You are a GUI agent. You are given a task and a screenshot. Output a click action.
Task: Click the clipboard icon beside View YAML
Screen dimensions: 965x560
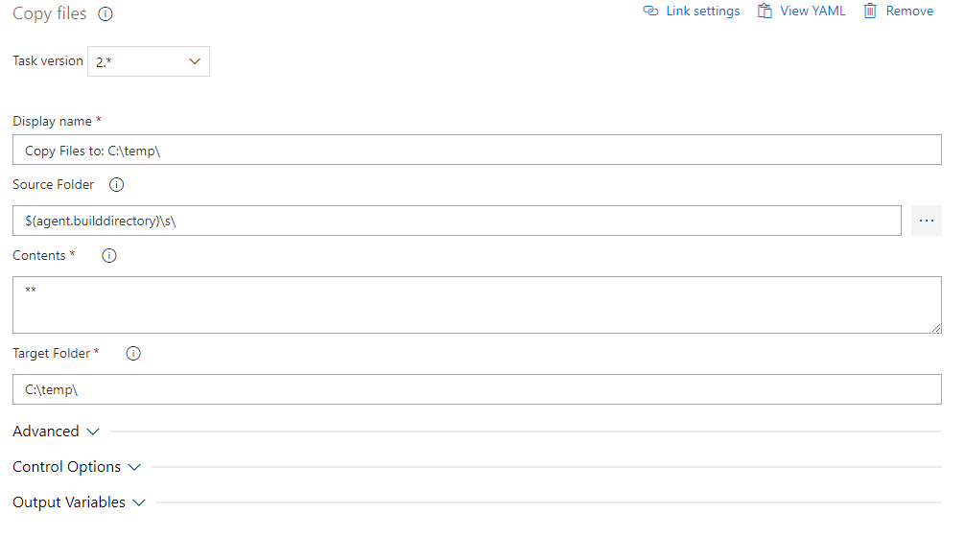click(765, 12)
